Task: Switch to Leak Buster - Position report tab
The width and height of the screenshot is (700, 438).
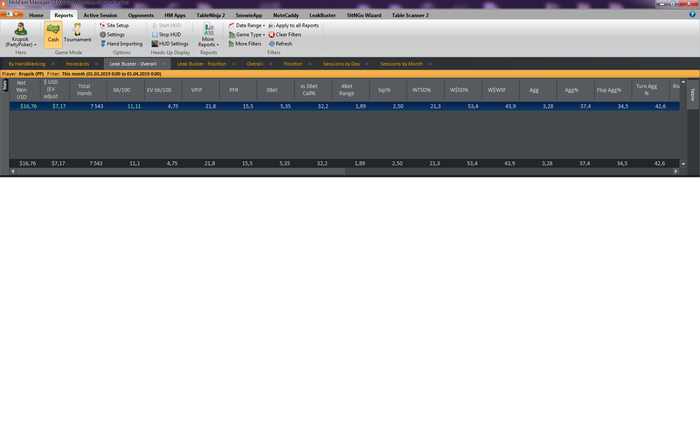Action: pos(201,64)
